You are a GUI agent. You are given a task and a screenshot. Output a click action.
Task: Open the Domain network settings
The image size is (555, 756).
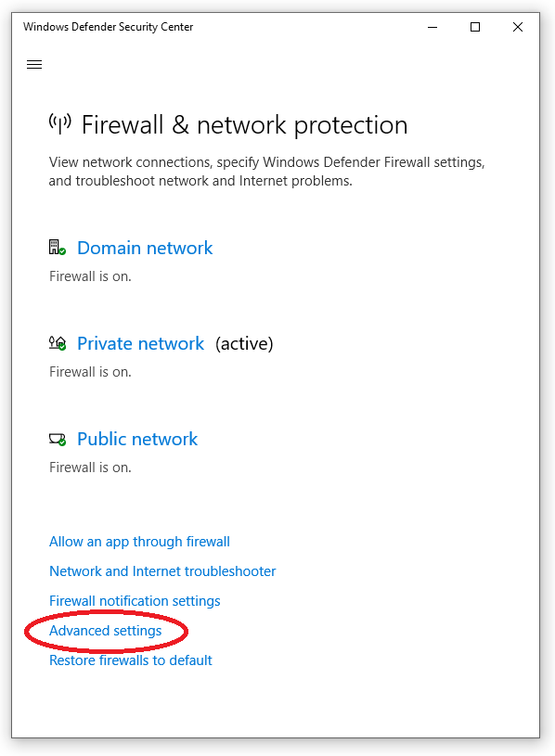click(x=145, y=248)
